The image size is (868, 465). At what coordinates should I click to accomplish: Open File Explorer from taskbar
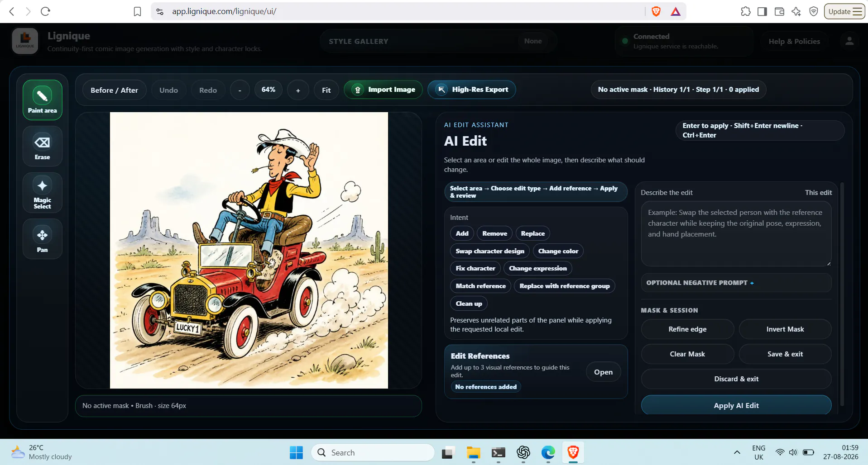click(474, 452)
